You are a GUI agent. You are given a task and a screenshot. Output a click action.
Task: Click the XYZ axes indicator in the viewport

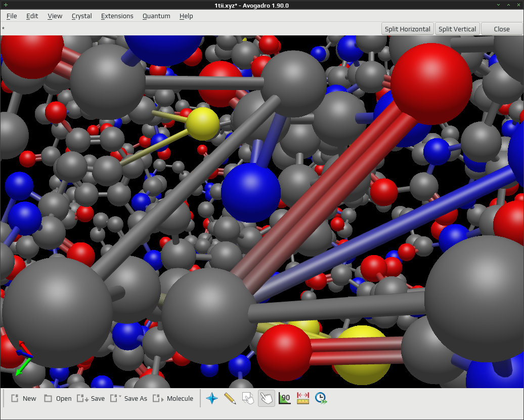23,357
